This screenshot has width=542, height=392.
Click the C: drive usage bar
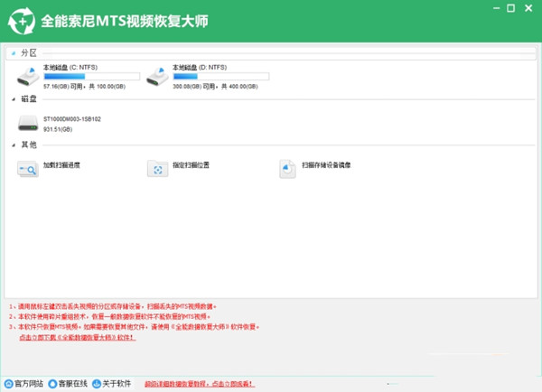pos(91,77)
